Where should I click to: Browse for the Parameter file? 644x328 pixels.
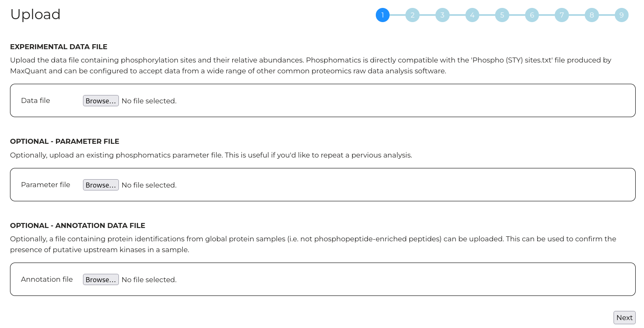point(101,185)
